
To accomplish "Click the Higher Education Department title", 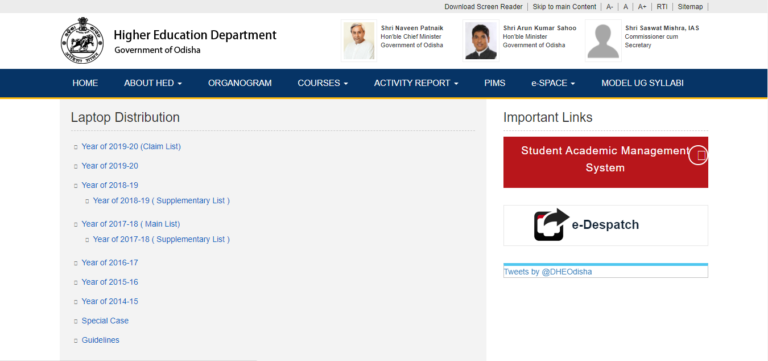I will (195, 35).
